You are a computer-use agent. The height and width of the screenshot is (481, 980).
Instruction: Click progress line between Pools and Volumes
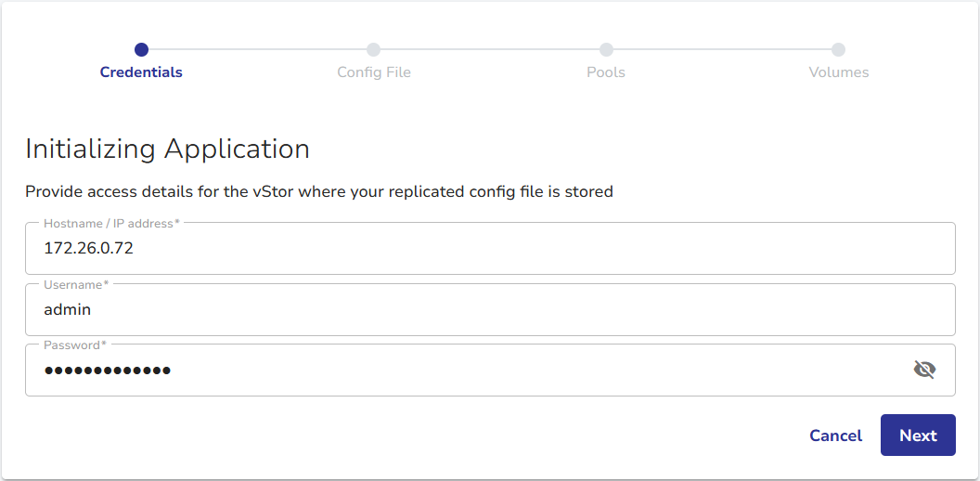(722, 49)
